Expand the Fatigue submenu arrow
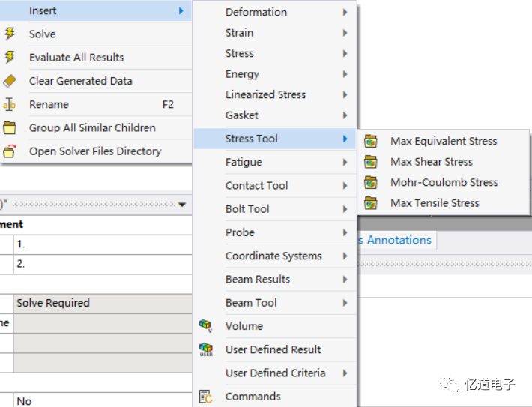The height and width of the screenshot is (407, 532). [x=345, y=162]
